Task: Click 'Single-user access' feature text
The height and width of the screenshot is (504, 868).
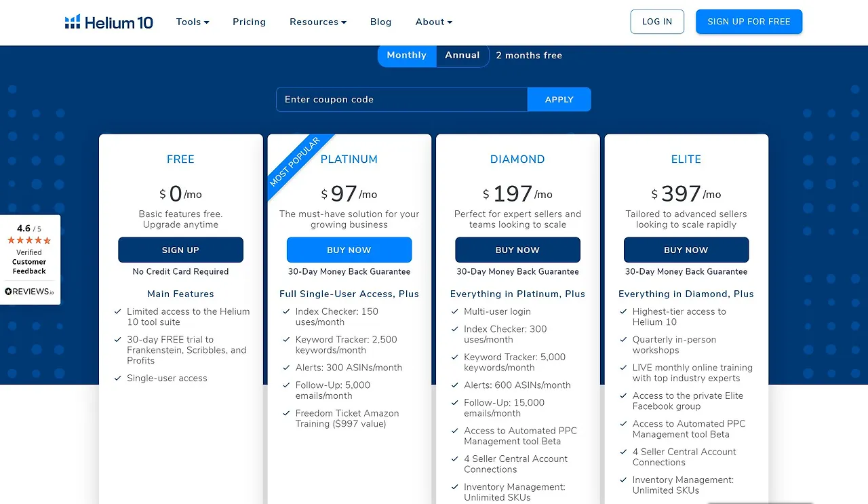Action: (167, 379)
